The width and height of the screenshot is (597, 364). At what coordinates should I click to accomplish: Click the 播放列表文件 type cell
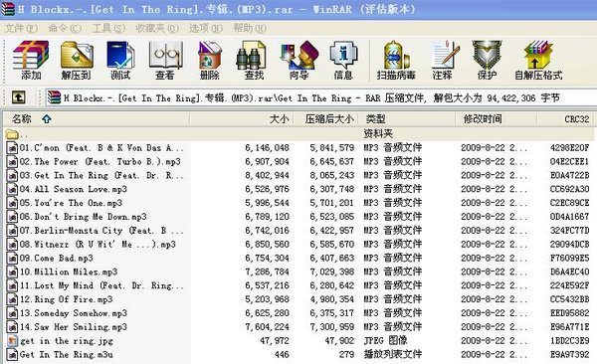(x=393, y=354)
